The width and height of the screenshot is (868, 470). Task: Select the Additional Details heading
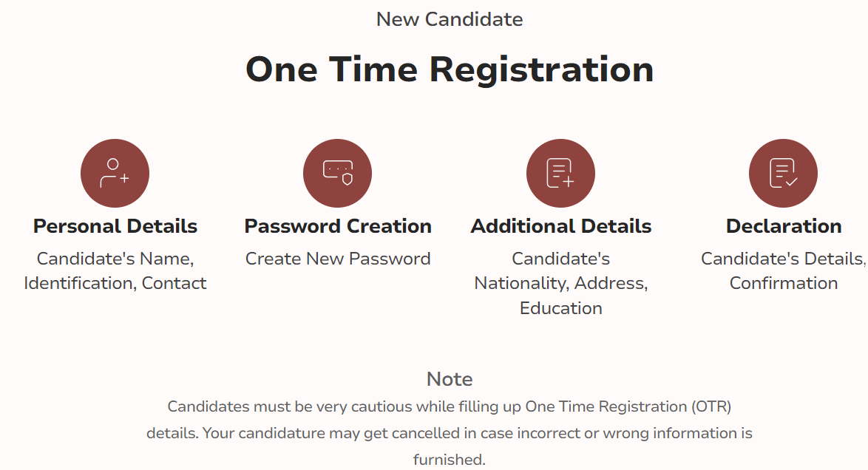click(x=560, y=226)
